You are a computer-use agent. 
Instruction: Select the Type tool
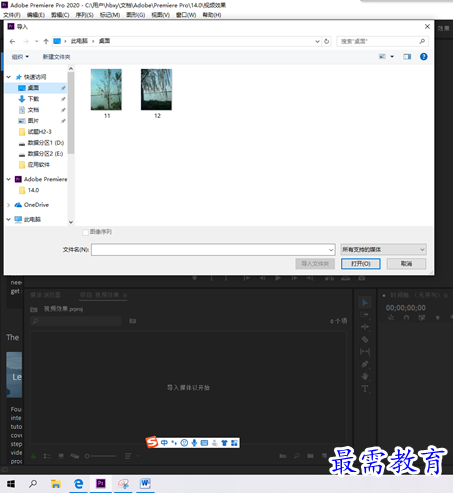coord(365,389)
